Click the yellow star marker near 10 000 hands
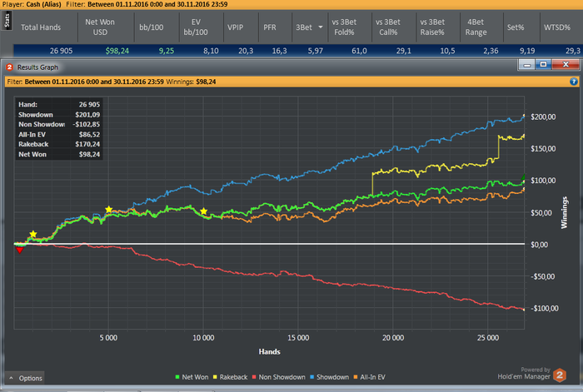The width and height of the screenshot is (583, 392). [203, 211]
